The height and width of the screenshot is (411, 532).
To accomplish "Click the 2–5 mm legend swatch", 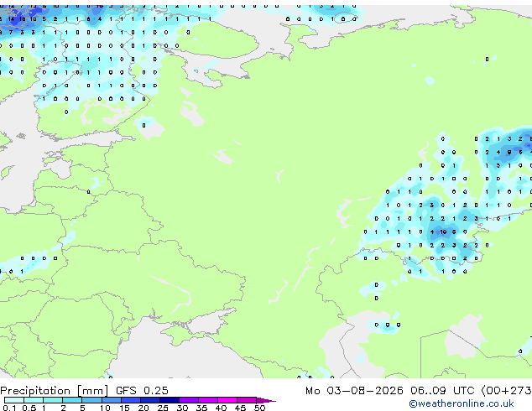I will (72, 400).
